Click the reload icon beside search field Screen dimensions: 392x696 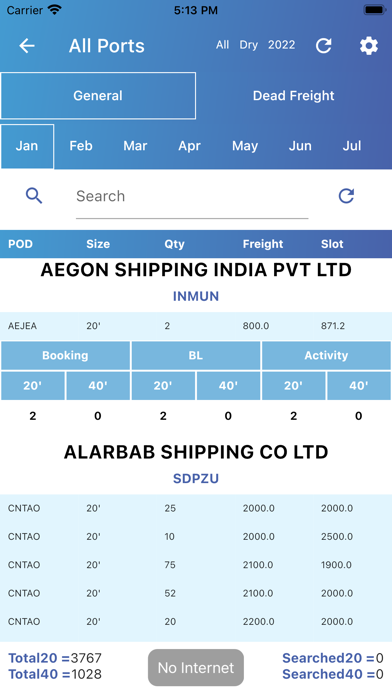[346, 196]
